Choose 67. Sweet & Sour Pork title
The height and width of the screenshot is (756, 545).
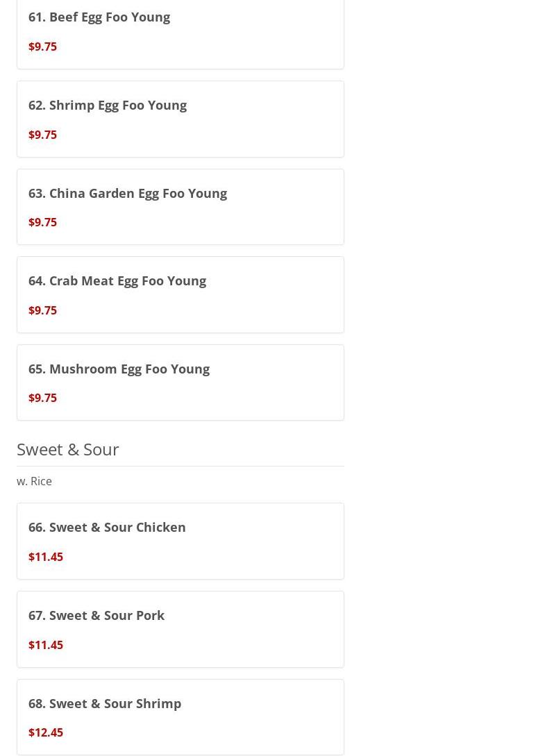click(96, 615)
